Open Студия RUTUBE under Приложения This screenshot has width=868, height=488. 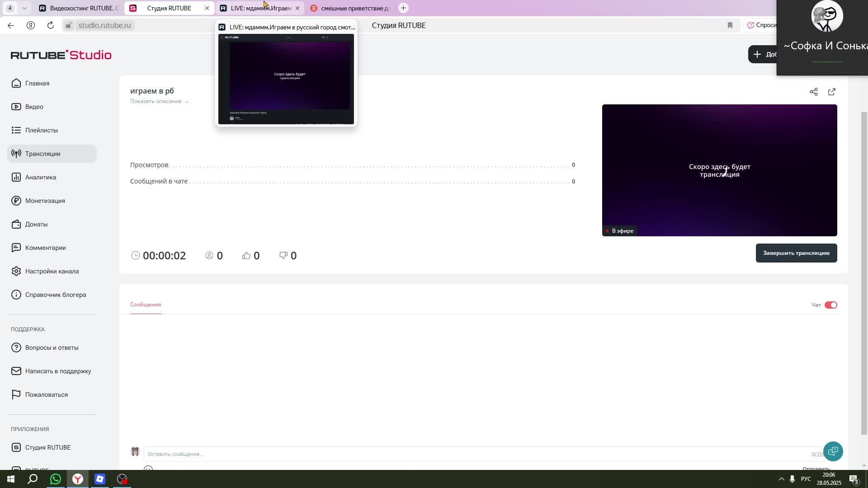[52, 447]
